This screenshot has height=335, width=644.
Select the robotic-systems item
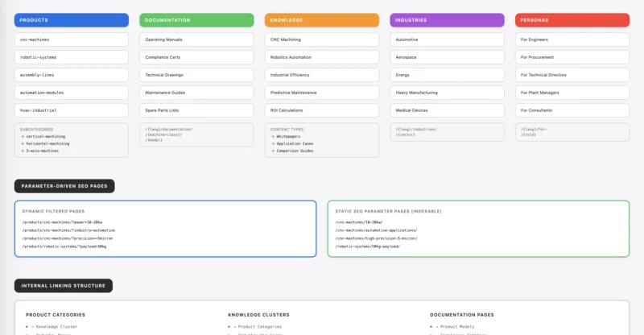(72, 57)
